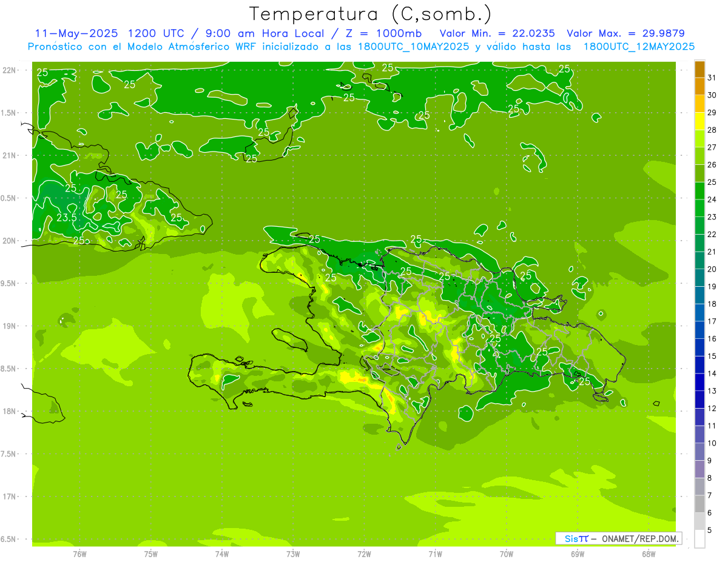Select the orange legend swatch between 30 and 31
The width and height of the screenshot is (728, 562).
click(699, 87)
